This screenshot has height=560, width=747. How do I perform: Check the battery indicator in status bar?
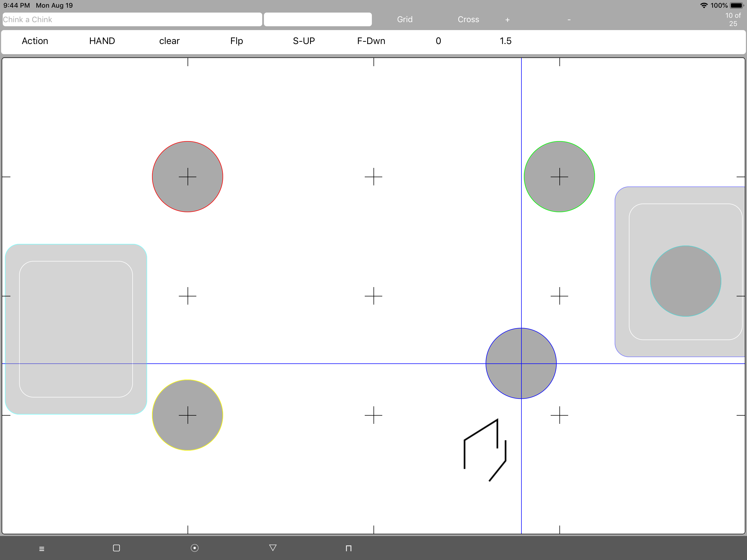tap(737, 5)
